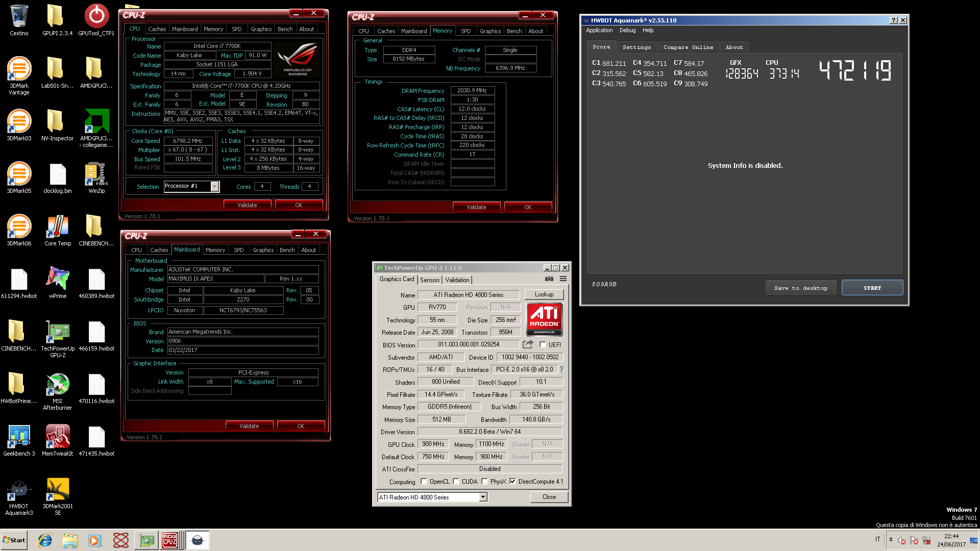
Task: Toggle the CUDA checkbox
Action: [x=456, y=482]
